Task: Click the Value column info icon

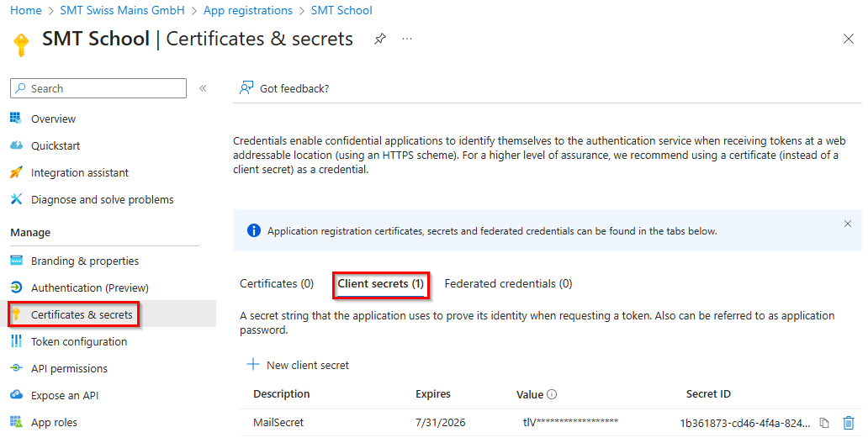Action: (x=552, y=394)
